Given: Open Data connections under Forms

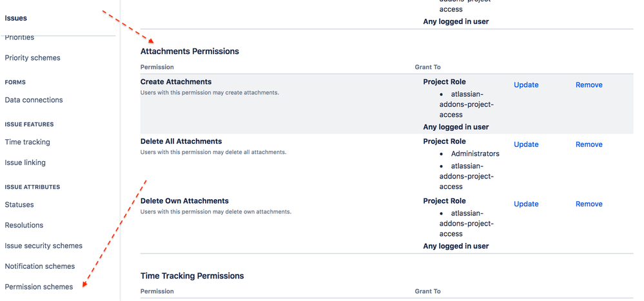Looking at the screenshot, I should tap(34, 100).
